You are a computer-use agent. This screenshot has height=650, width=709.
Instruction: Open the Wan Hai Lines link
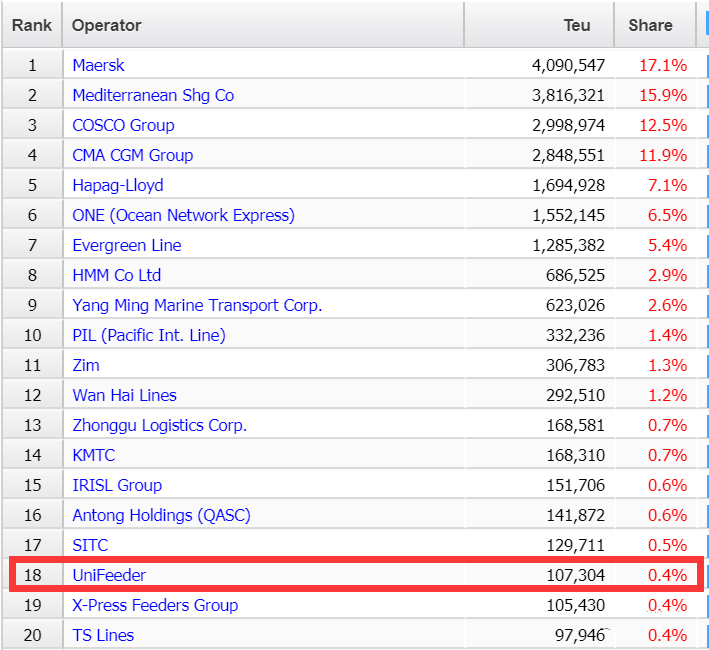click(x=124, y=396)
